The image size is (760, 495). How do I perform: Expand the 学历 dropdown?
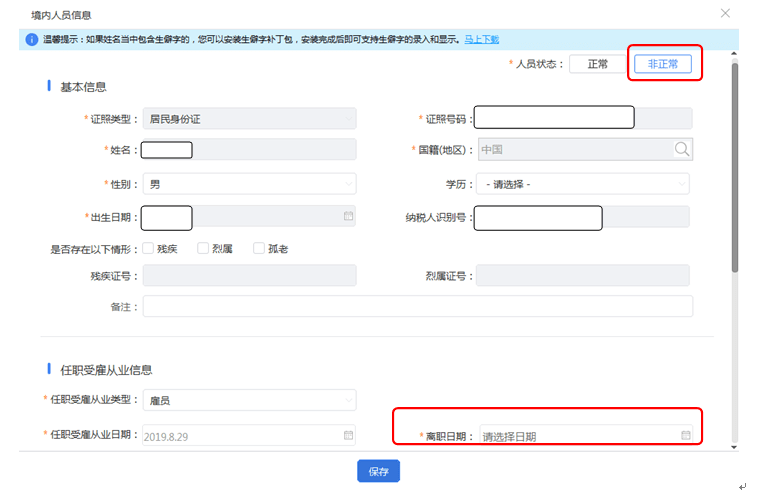583,184
